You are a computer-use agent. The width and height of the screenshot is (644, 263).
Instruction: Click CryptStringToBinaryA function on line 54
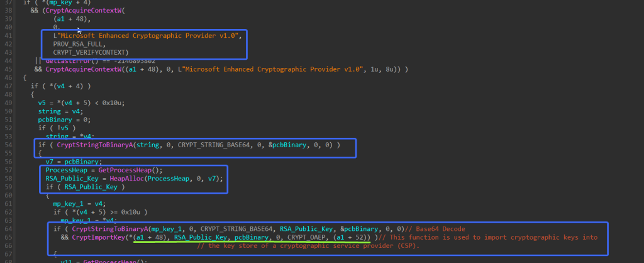[94, 145]
